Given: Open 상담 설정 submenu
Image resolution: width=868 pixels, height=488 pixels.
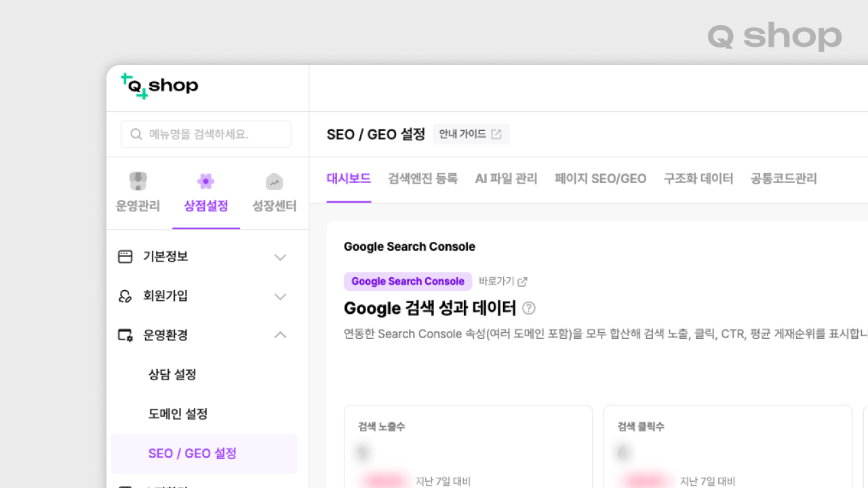Looking at the screenshot, I should (x=172, y=374).
